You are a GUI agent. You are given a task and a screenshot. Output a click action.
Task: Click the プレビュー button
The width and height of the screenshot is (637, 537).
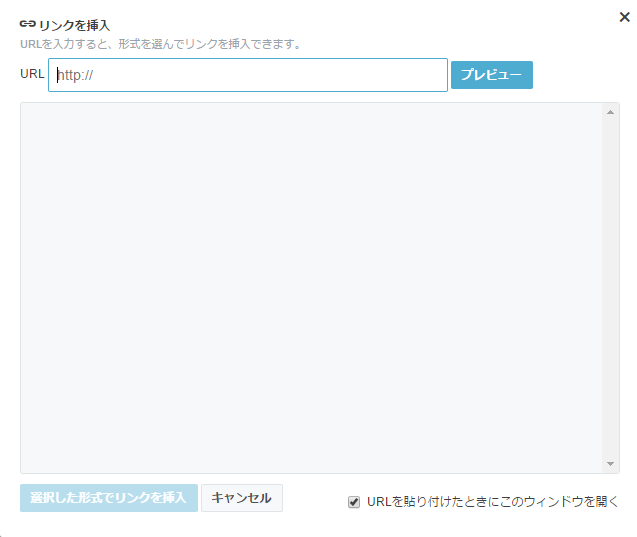[492, 75]
